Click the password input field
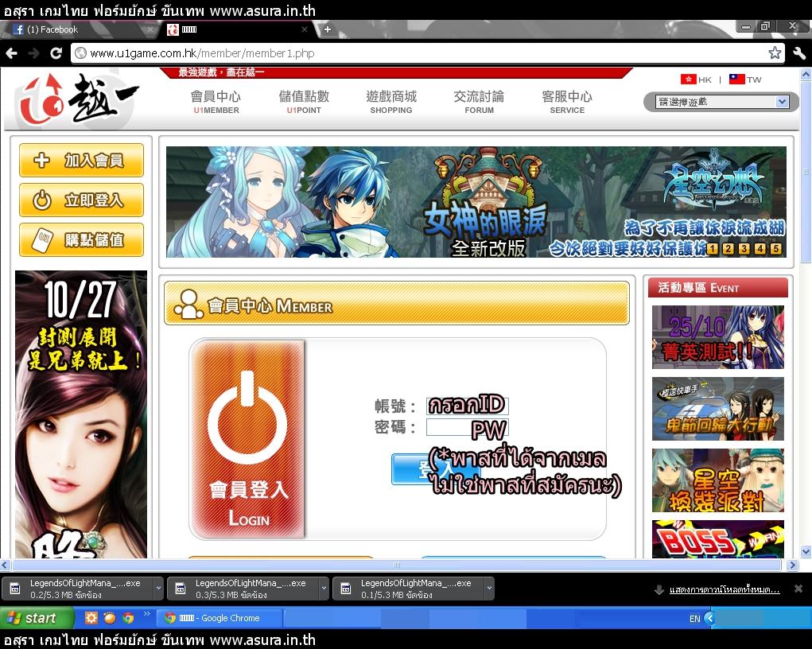Viewport: 812px width, 649px height. [x=467, y=427]
